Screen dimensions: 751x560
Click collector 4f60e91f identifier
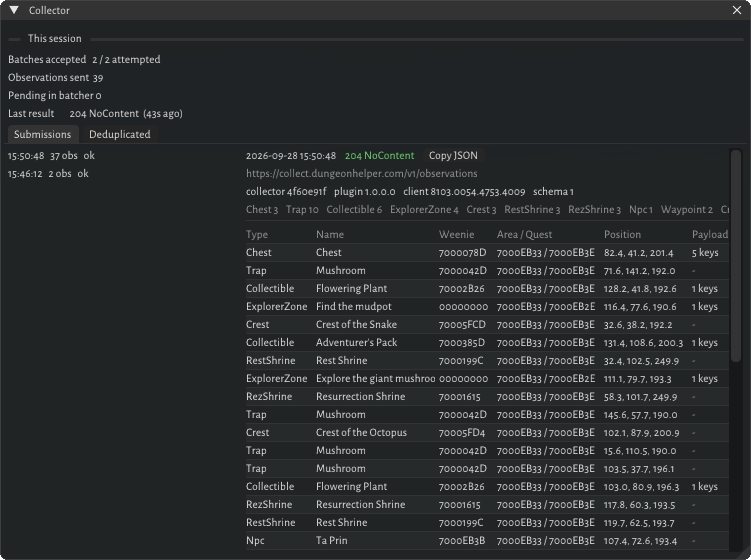[x=286, y=192]
